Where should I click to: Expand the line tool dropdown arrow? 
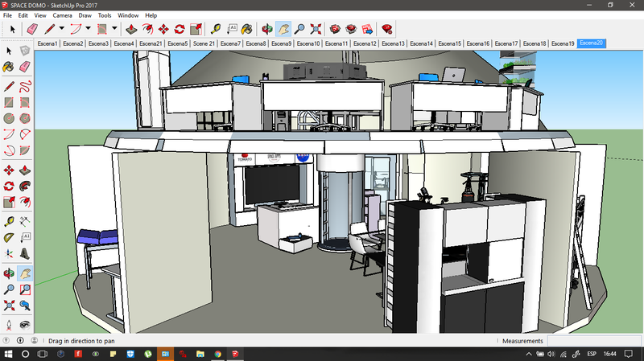[61, 29]
